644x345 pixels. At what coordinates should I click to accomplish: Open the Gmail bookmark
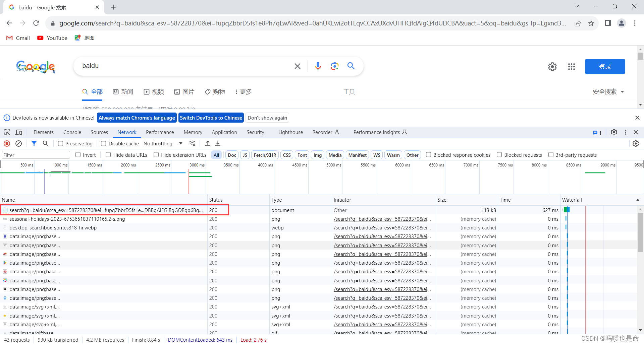click(18, 38)
